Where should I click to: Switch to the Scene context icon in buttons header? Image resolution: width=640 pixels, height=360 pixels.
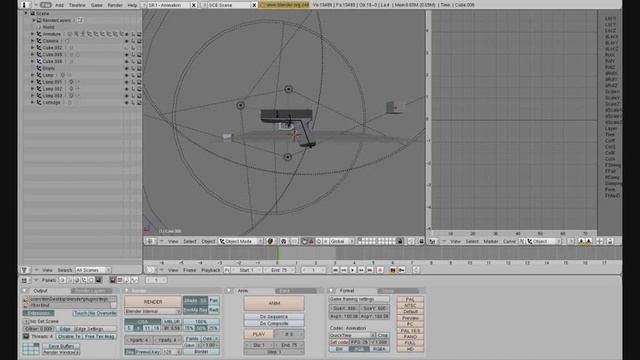[98, 280]
